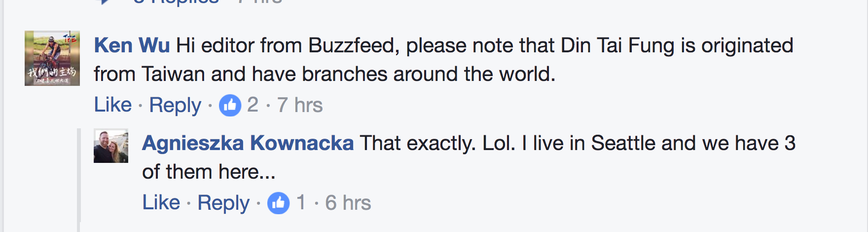Click the vertical thread line beside Agnieszka's reply
The image size is (868, 232).
79,178
